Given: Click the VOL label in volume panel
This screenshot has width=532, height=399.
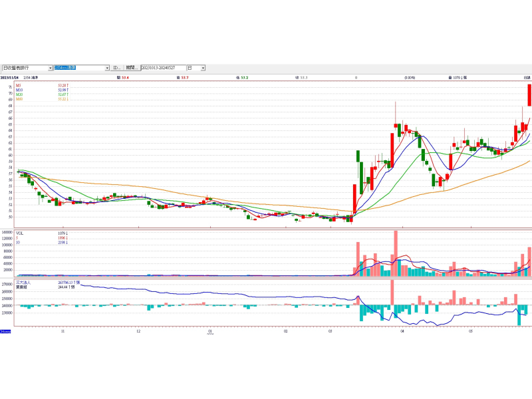Looking at the screenshot, I should (20, 233).
